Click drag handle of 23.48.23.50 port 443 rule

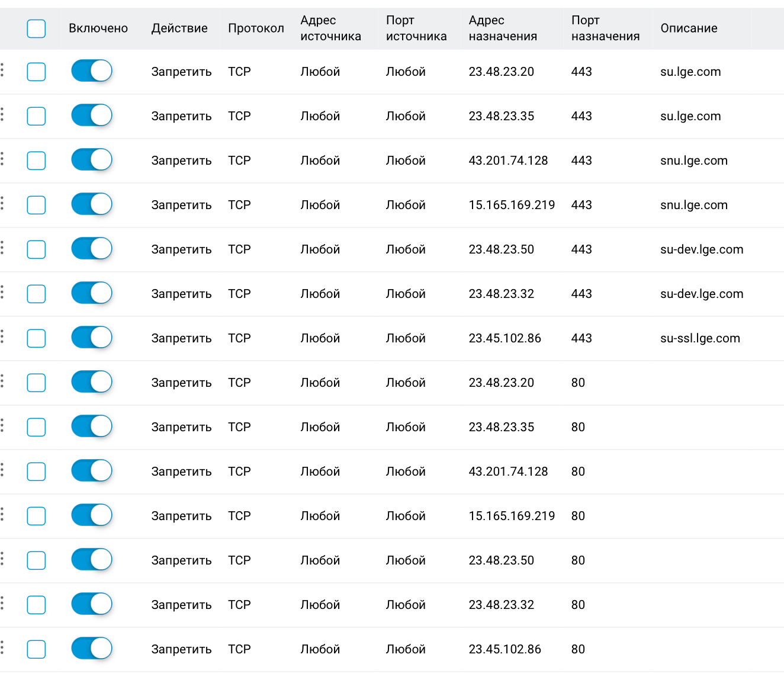pyautogui.click(x=2, y=248)
